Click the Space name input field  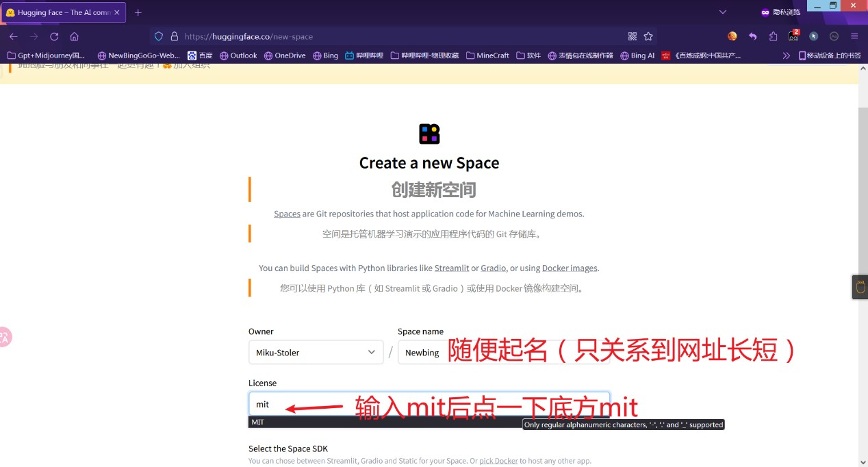(x=503, y=352)
